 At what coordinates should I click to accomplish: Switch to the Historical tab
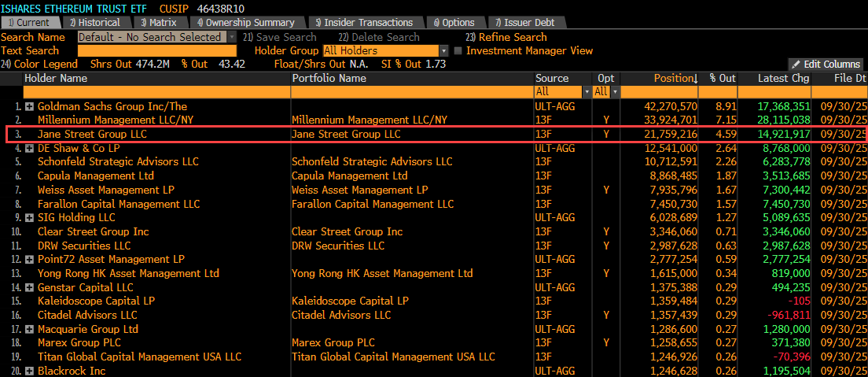[95, 23]
